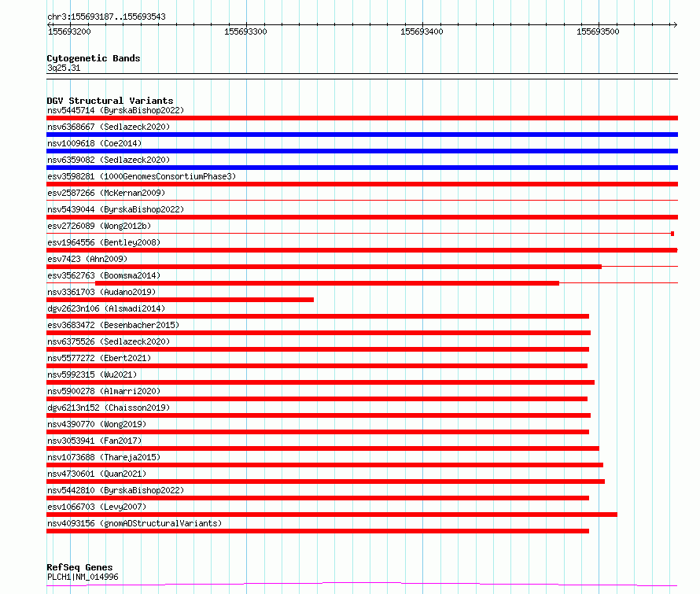Select variant nsv5900278 (Almarri2020) label

coord(104,391)
